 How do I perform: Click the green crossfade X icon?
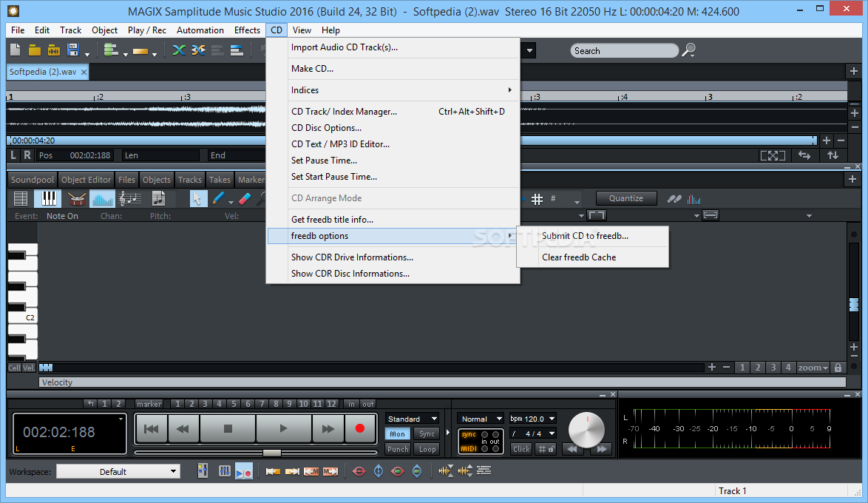[x=179, y=50]
